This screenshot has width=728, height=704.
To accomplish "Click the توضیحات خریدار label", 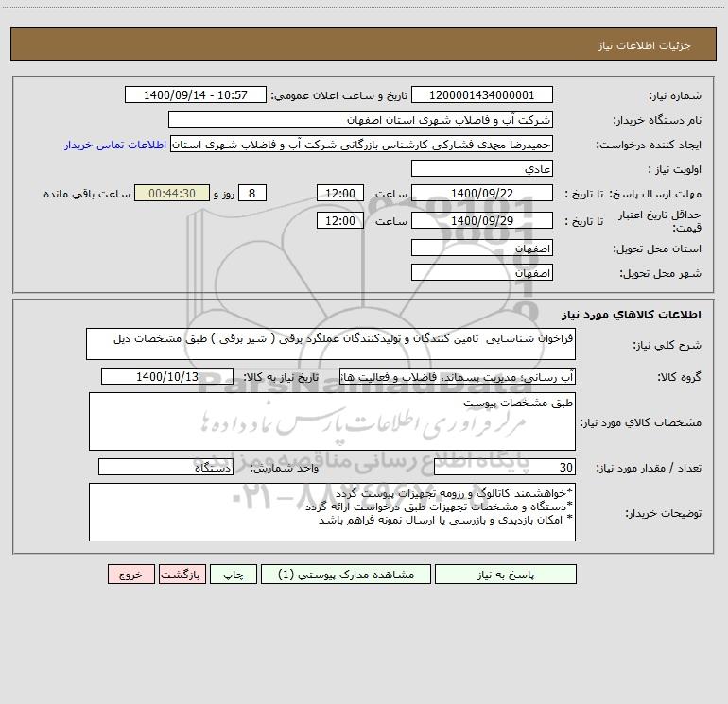I will pyautogui.click(x=664, y=513).
